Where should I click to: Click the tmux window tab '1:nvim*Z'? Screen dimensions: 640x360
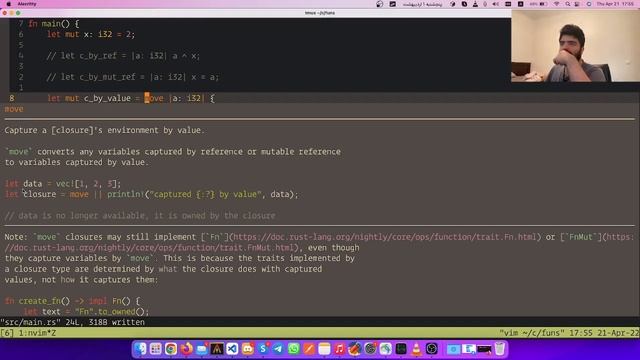(37, 333)
